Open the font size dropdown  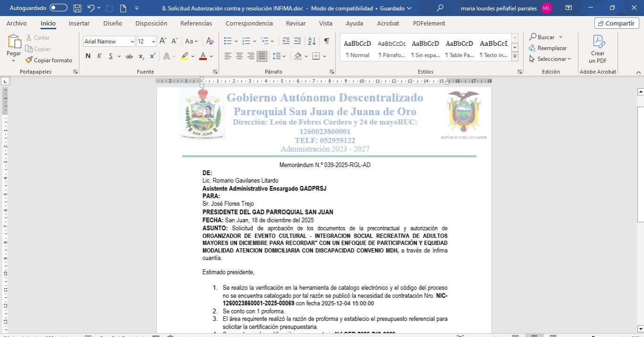coord(153,42)
